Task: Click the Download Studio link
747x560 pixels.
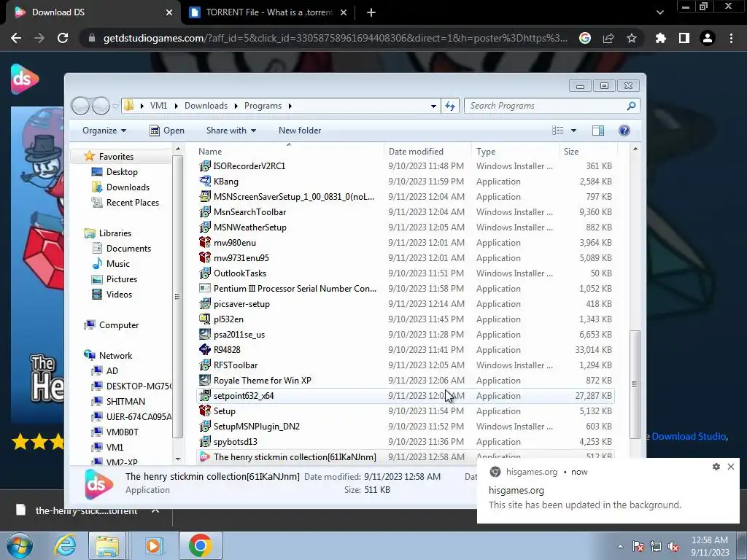Action: tap(689, 436)
